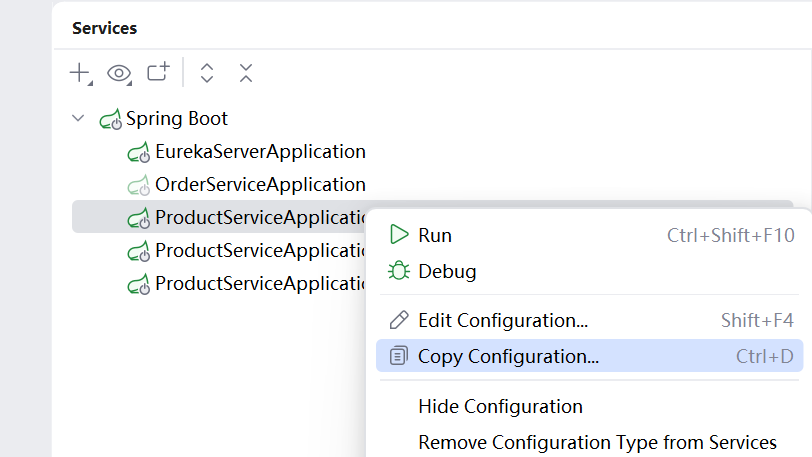Viewport: 812px width, 457px height.
Task: Click the Copy Configuration document icon
Action: pyautogui.click(x=399, y=355)
